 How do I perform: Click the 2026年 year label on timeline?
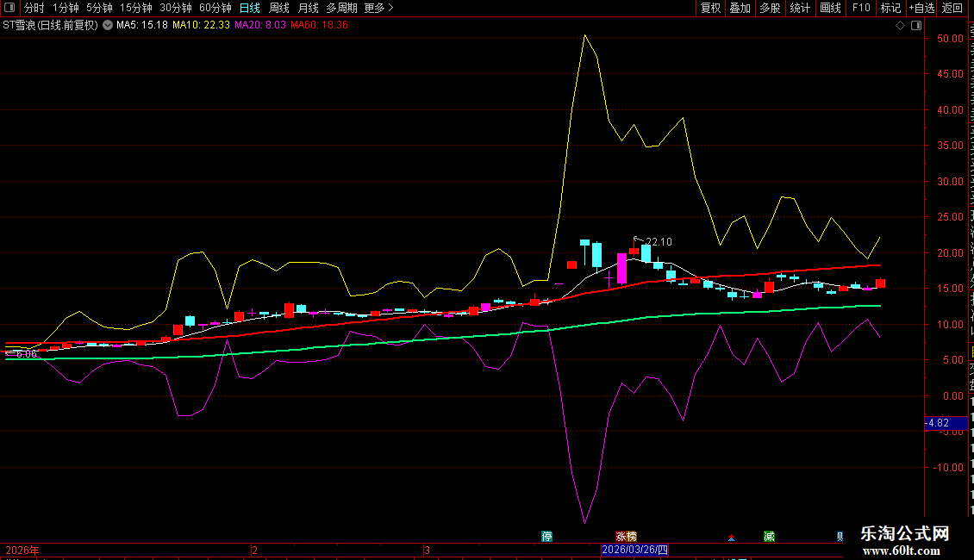(x=22, y=550)
